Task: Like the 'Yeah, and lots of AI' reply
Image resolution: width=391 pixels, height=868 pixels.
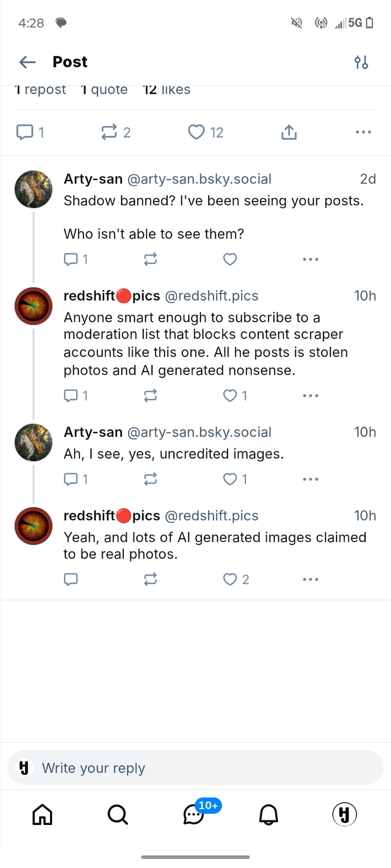Action: 236,579
